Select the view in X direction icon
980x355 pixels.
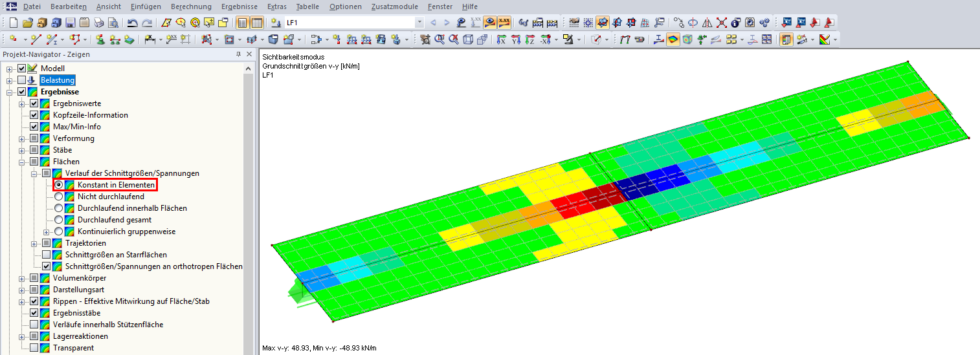(x=502, y=39)
